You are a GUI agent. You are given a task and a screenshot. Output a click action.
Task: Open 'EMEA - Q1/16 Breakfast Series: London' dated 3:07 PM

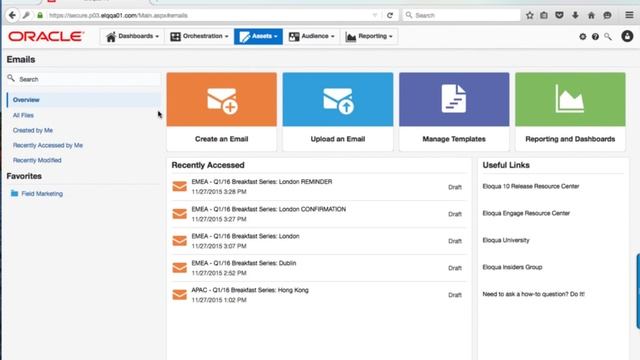click(x=245, y=236)
